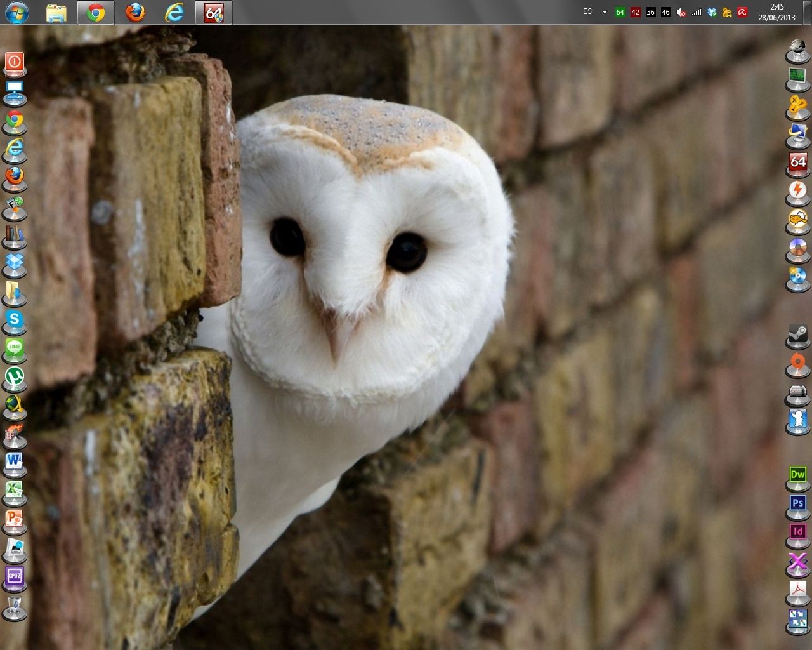Switch to Google Chrome in the taskbar
This screenshot has height=650, width=812.
coord(96,12)
